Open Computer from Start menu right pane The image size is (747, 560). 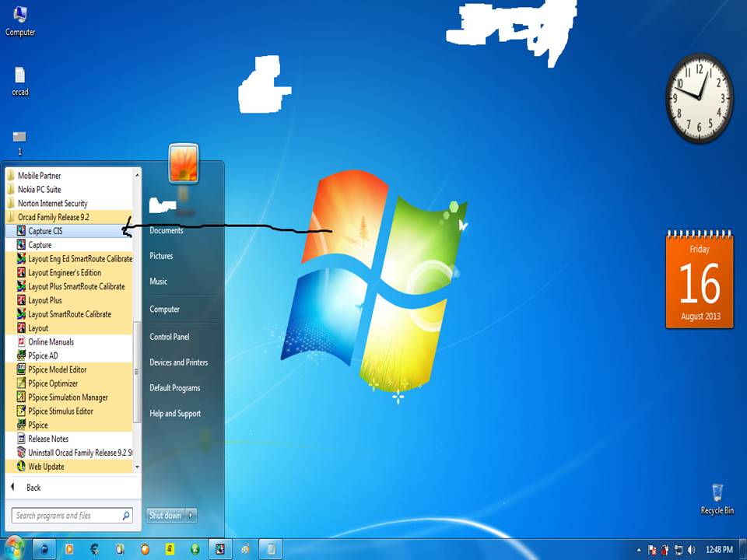tap(164, 309)
